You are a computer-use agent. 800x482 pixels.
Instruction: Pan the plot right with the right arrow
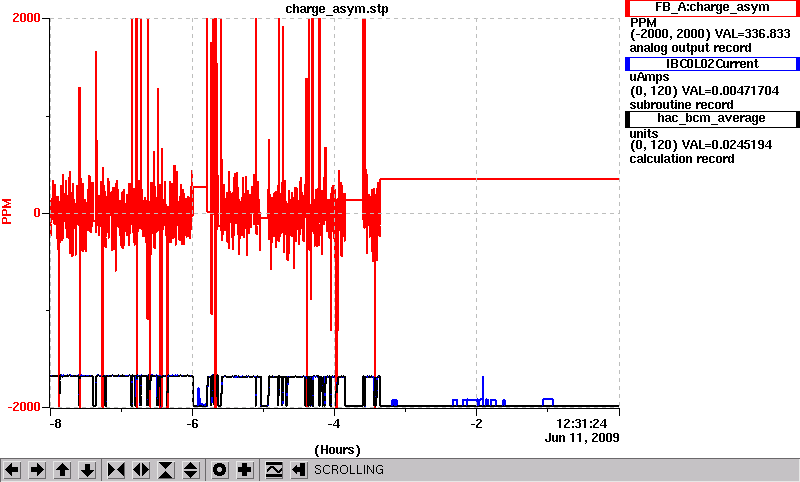coord(37,470)
